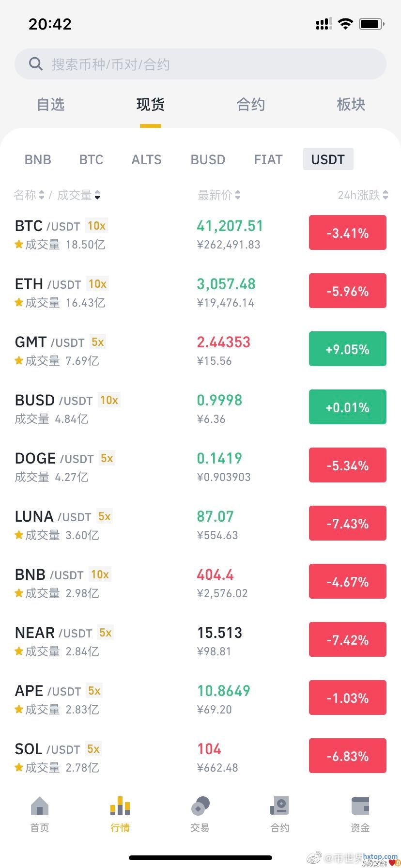Open the Trade icon (交易)

(x=200, y=806)
